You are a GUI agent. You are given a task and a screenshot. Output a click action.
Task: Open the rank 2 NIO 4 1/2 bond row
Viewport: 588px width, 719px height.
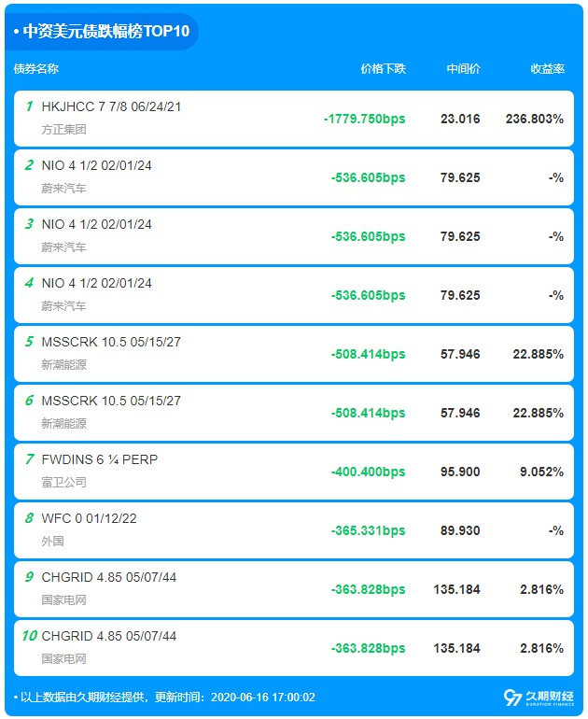(294, 177)
